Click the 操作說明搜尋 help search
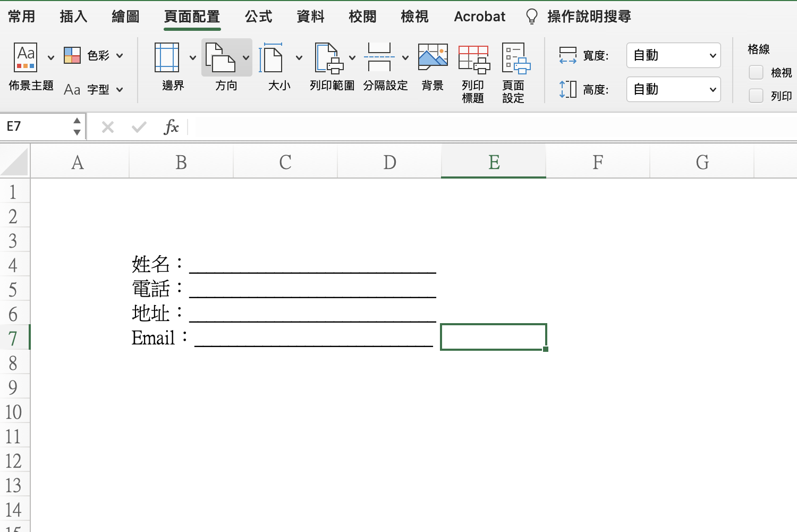 point(587,16)
